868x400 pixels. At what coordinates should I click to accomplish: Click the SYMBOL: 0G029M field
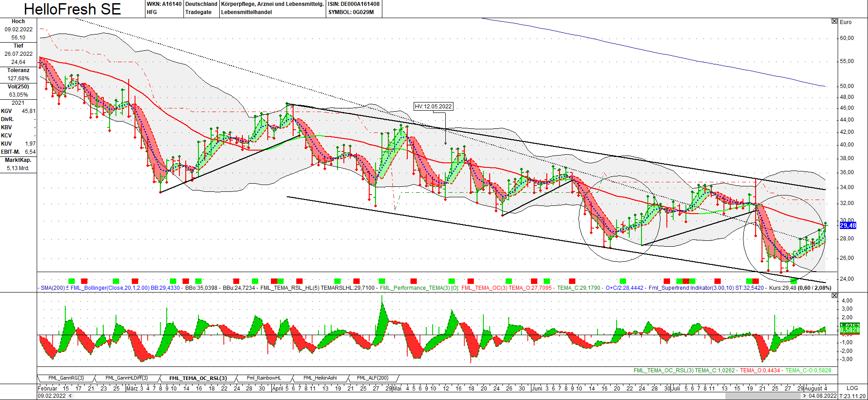[x=351, y=12]
